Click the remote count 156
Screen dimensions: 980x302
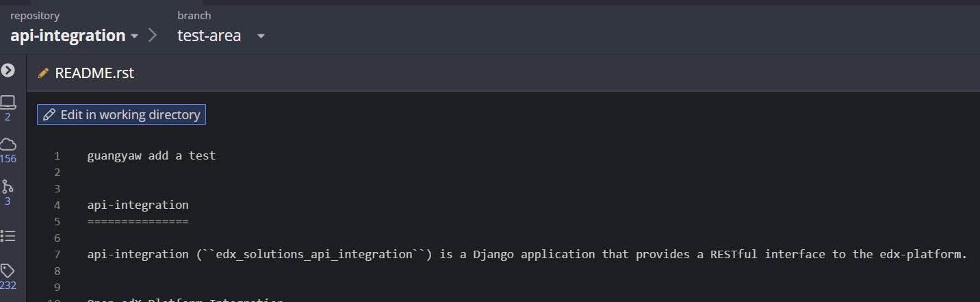click(8, 159)
